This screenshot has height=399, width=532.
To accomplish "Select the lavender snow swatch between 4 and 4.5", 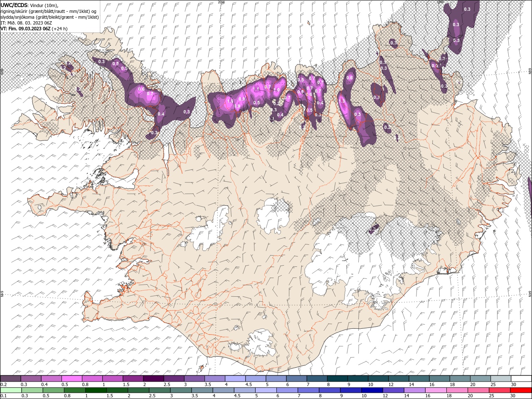I will [235, 379].
